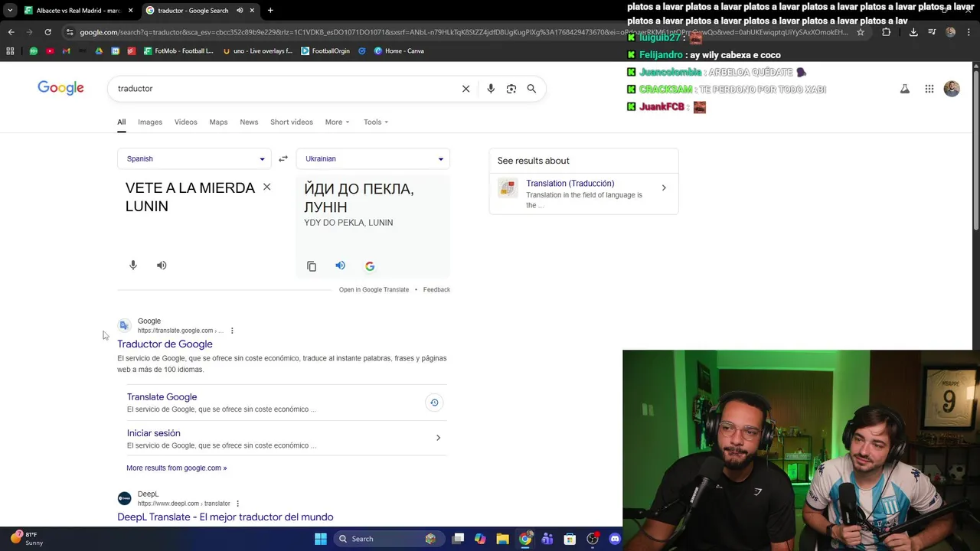Open the FotMob bookmark
The width and height of the screenshot is (980, 551).
tap(178, 51)
